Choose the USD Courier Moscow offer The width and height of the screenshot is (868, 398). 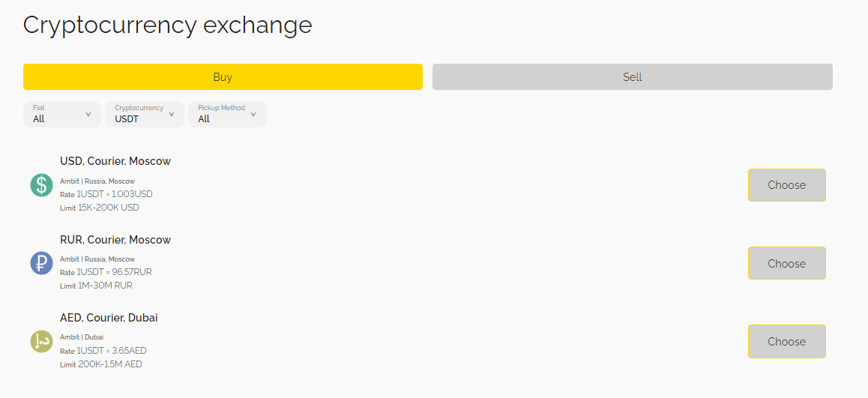tap(786, 185)
